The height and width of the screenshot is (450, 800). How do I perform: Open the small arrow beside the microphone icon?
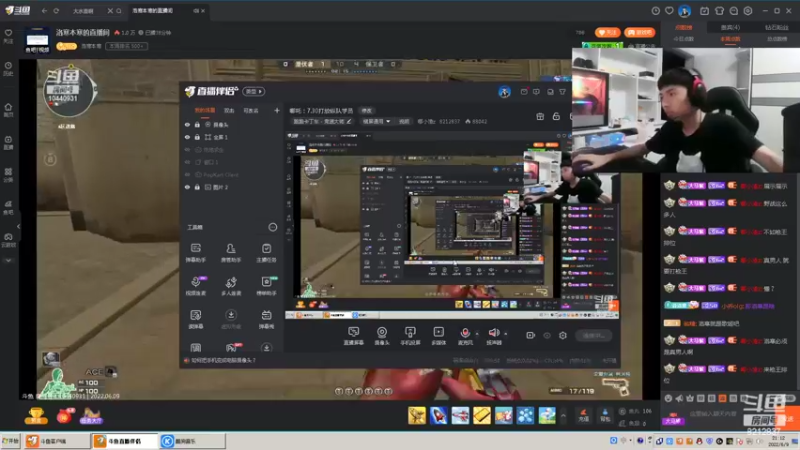coord(477,334)
